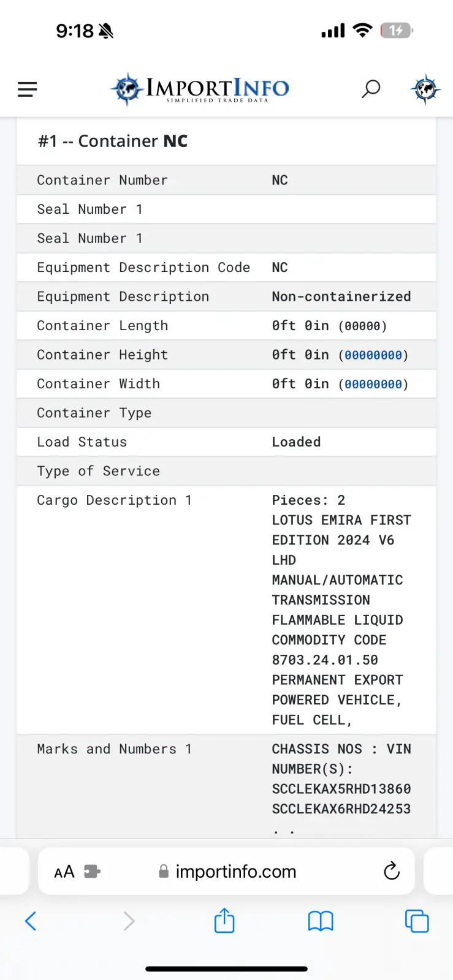Tap the ImportInfo logo
This screenshot has width=453, height=980.
[x=200, y=89]
